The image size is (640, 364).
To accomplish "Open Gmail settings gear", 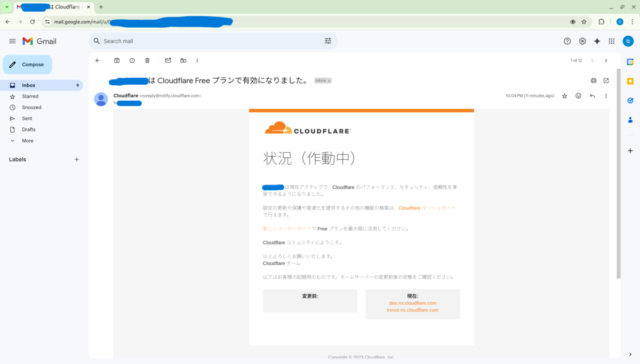I will (x=582, y=41).
